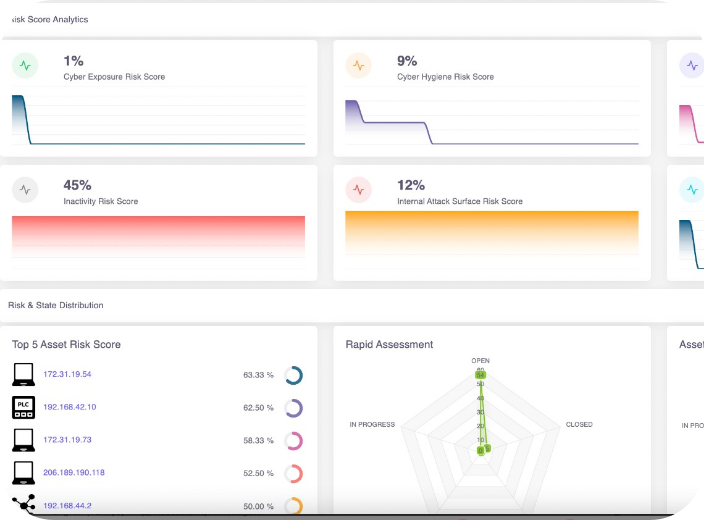704x520 pixels.
Task: Click the Rapid Assessment card title
Action: (389, 344)
